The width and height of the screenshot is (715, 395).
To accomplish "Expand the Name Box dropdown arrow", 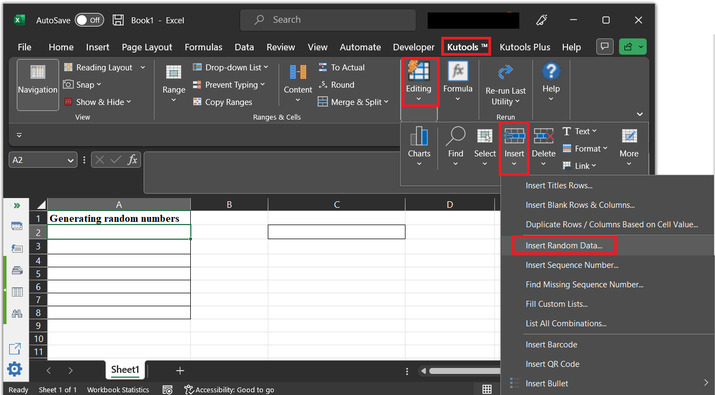I will pyautogui.click(x=70, y=160).
